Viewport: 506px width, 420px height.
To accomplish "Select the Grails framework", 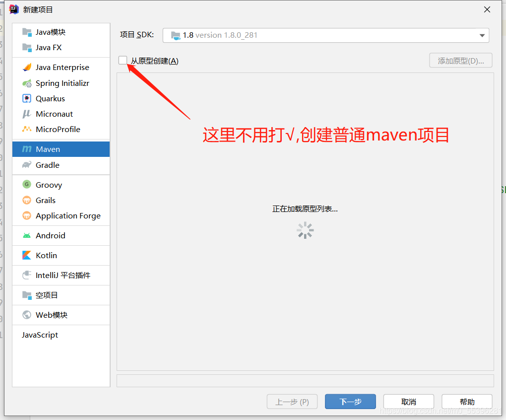I will coord(46,200).
